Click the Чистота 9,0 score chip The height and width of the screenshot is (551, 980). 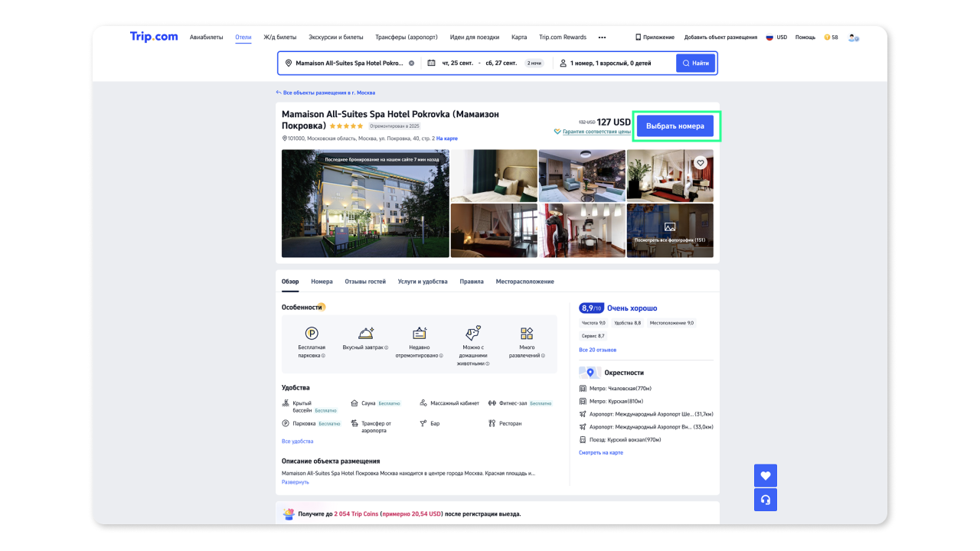click(593, 323)
